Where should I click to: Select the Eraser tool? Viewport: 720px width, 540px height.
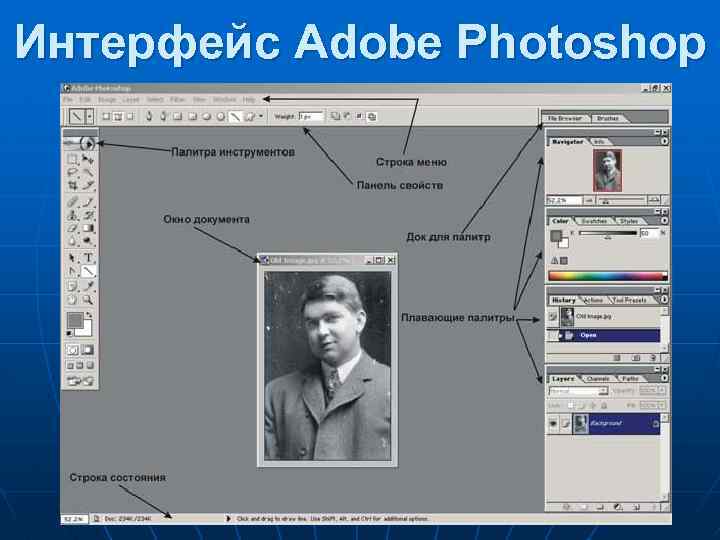click(72, 228)
